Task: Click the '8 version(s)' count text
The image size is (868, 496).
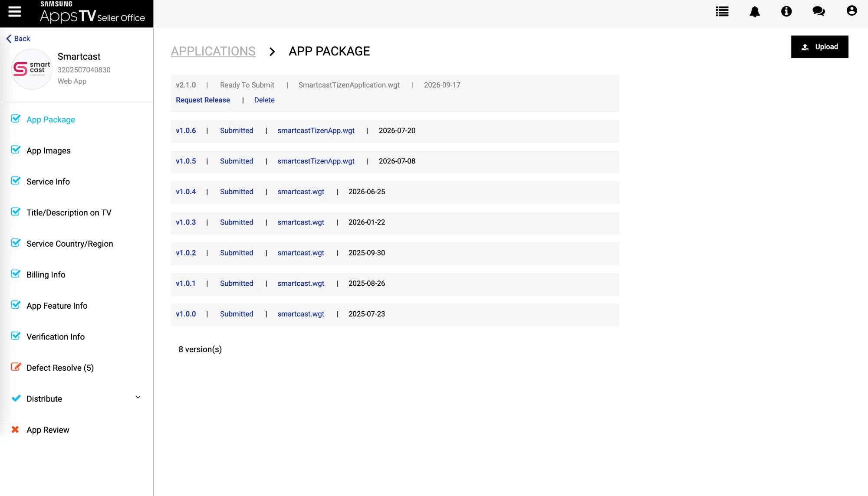Action: [200, 349]
